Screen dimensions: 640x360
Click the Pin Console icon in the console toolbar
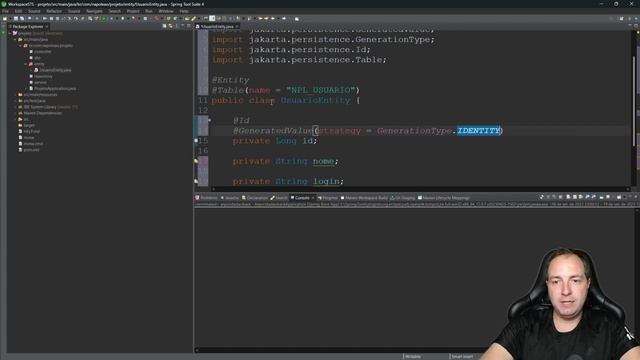(601, 197)
